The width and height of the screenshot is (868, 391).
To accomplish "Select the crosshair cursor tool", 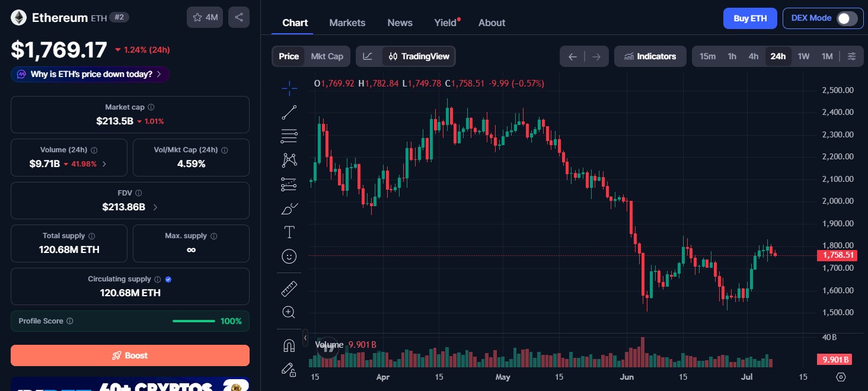I will 289,89.
